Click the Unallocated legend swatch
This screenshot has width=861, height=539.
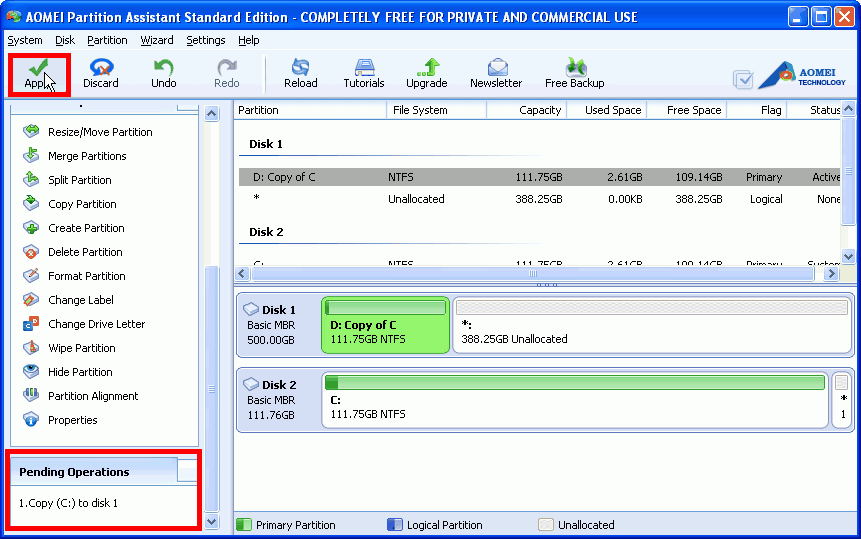pyautogui.click(x=546, y=525)
